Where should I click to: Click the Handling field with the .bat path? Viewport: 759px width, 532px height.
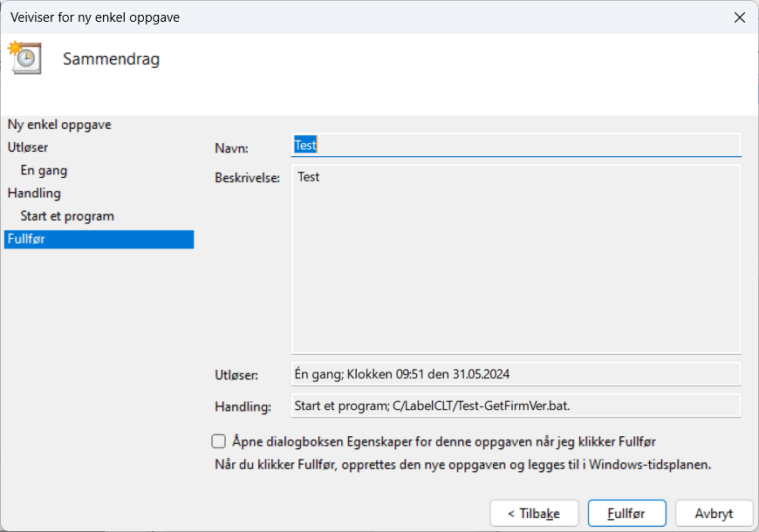pyautogui.click(x=516, y=406)
